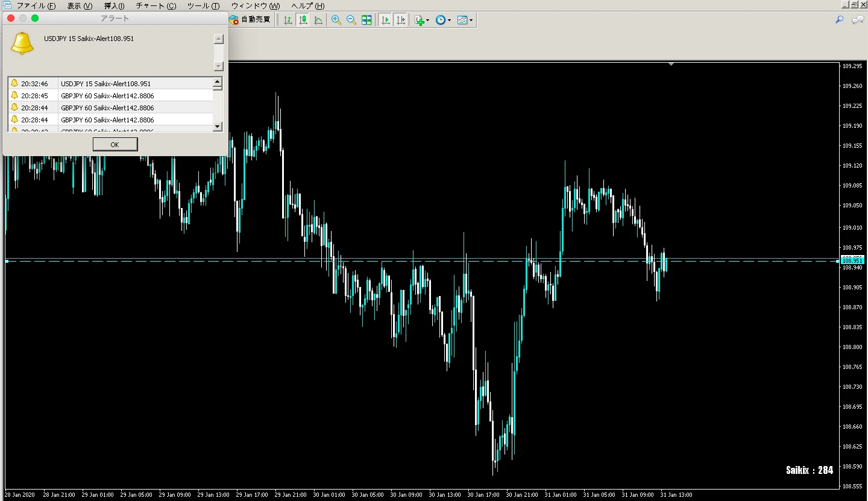
Task: Open the ファイル (F) menu
Action: click(x=36, y=6)
